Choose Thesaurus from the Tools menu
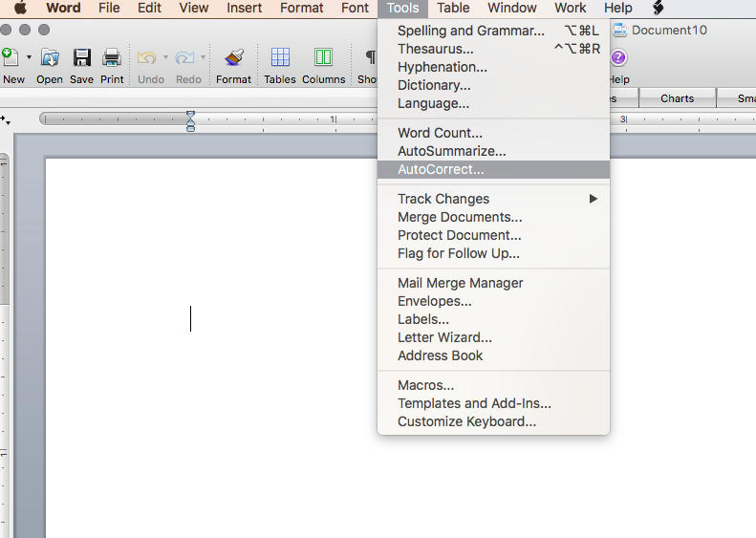 tap(494, 49)
